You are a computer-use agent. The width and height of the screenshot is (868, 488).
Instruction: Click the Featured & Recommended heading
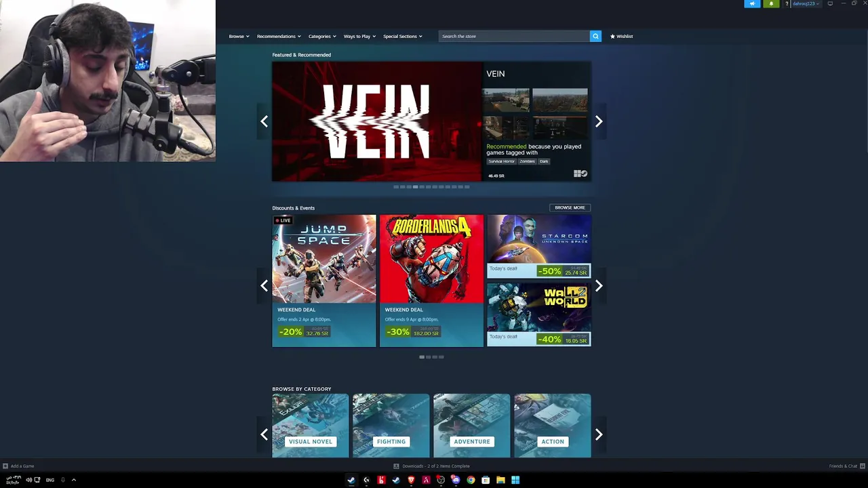point(302,55)
